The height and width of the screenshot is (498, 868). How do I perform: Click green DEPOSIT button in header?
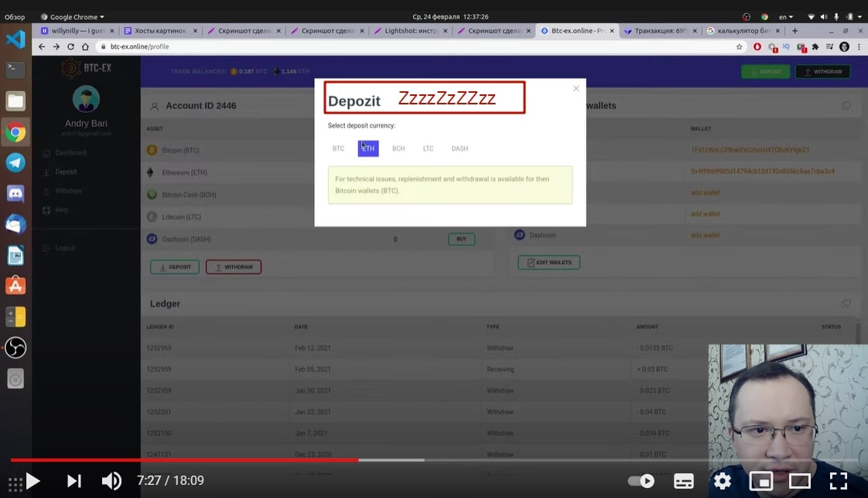tap(766, 71)
